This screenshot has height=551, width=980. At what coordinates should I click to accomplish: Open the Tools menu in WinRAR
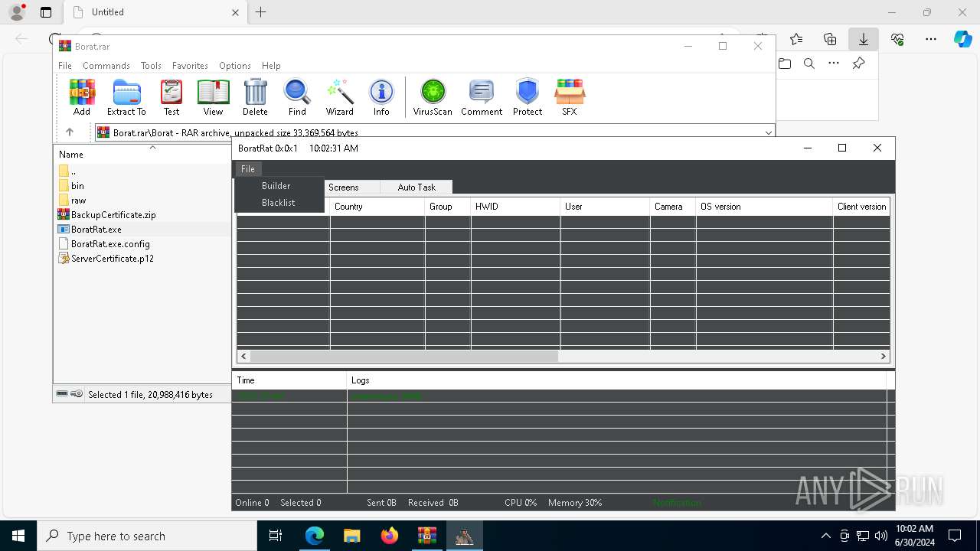[151, 66]
